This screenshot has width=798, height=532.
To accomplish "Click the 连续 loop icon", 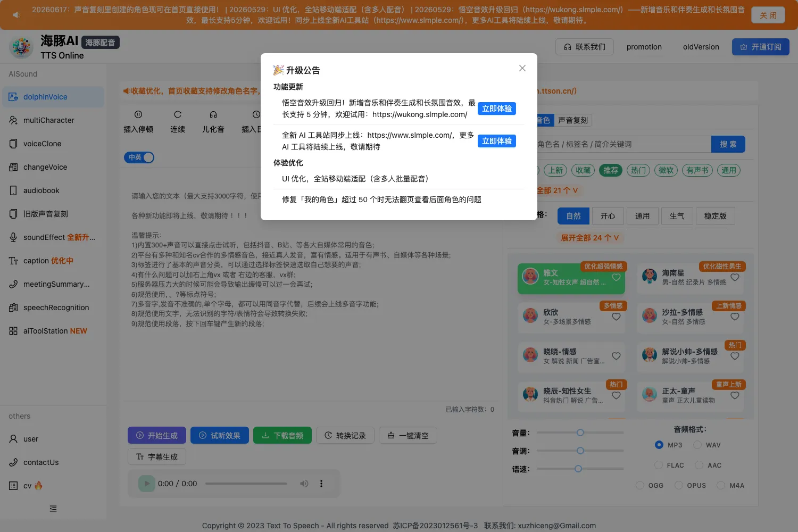I will click(178, 114).
